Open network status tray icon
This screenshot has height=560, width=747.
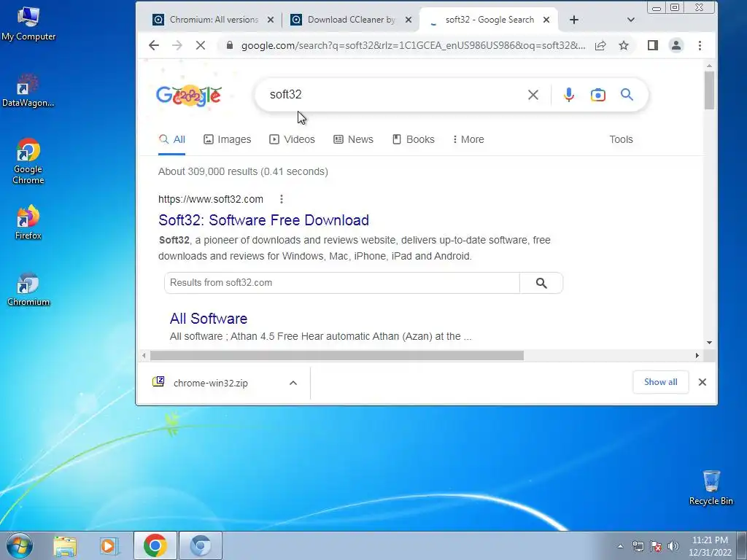pos(638,546)
